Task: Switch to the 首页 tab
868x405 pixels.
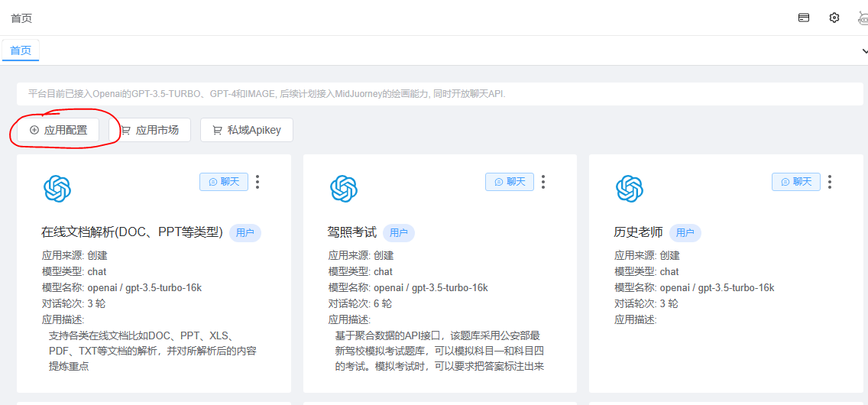Action: 21,50
